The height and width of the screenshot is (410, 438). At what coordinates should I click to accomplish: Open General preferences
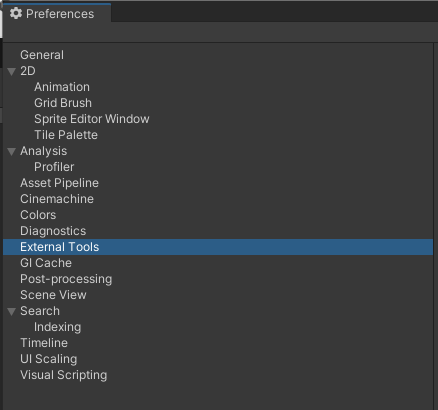coord(42,55)
